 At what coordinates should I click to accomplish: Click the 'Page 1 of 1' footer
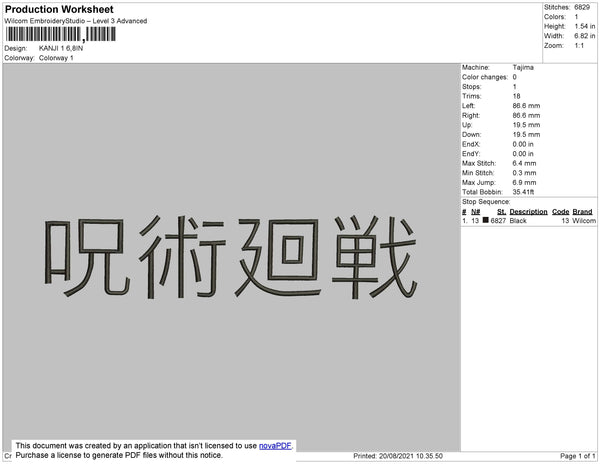(577, 456)
